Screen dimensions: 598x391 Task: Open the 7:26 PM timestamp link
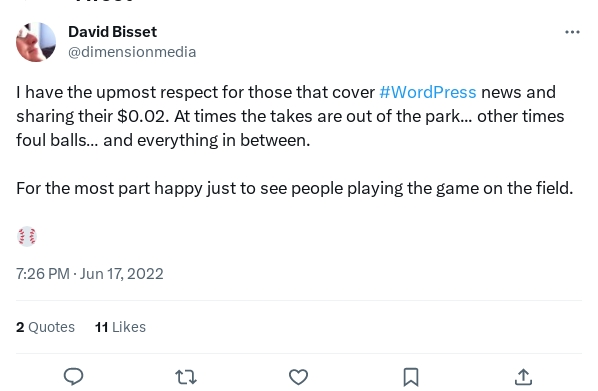click(43, 274)
